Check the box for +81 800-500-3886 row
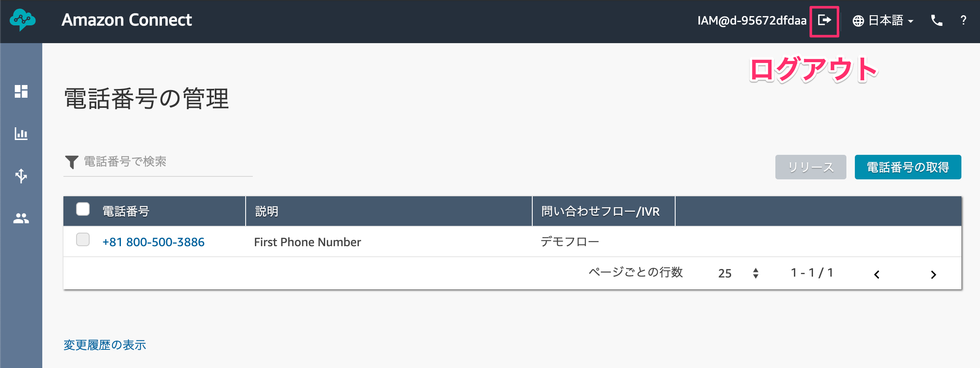The width and height of the screenshot is (980, 368). (83, 239)
